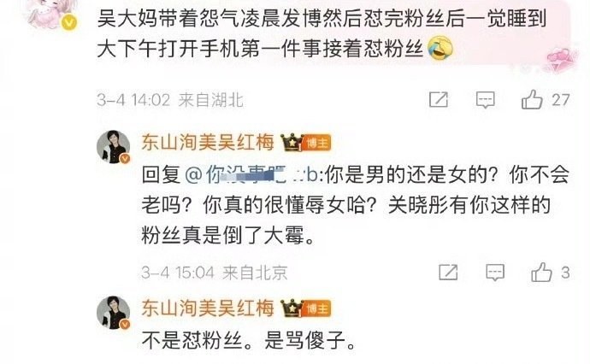Open avatar of the reply starting with 回复@
Image resolution: width=590 pixels, height=364 pixels.
(x=113, y=147)
